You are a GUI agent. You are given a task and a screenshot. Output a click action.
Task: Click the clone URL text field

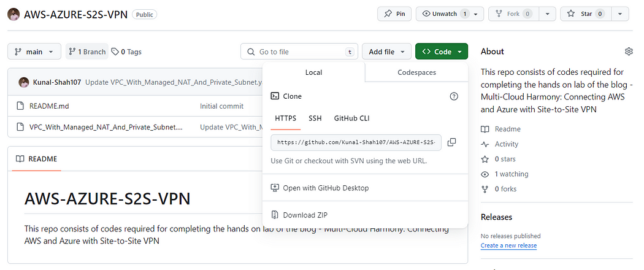click(x=356, y=142)
